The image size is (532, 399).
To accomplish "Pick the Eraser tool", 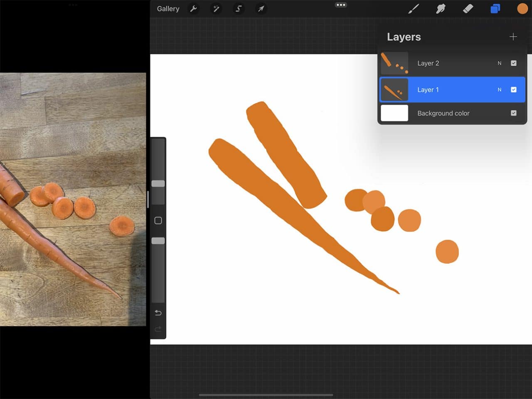I will coord(468,9).
